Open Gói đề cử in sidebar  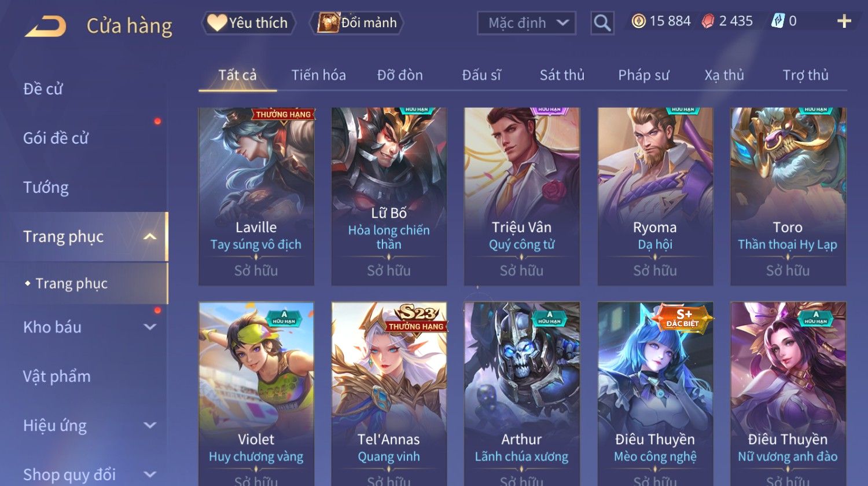pyautogui.click(x=56, y=138)
